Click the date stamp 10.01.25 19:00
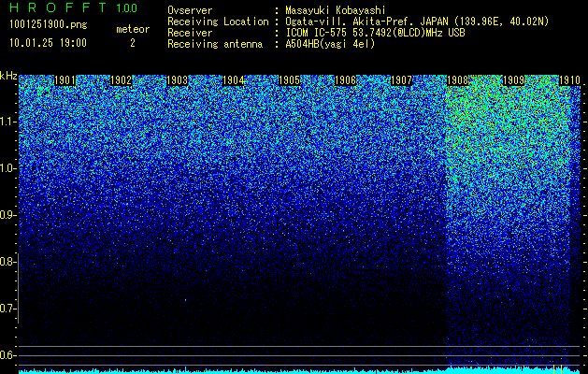 point(48,43)
